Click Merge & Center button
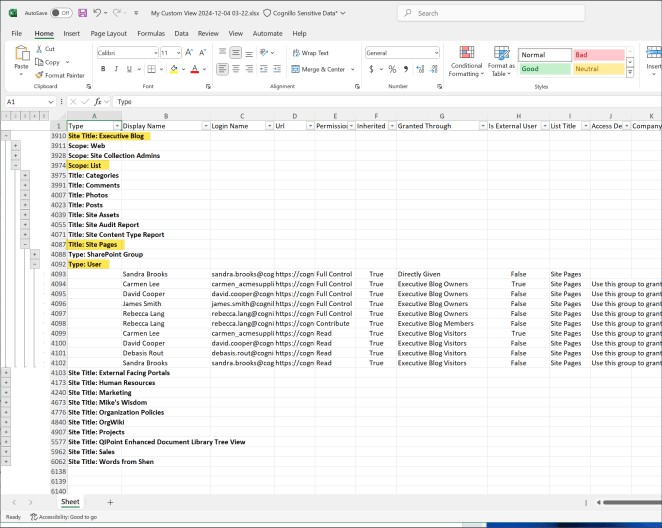The width and height of the screenshot is (662, 528). 319,69
